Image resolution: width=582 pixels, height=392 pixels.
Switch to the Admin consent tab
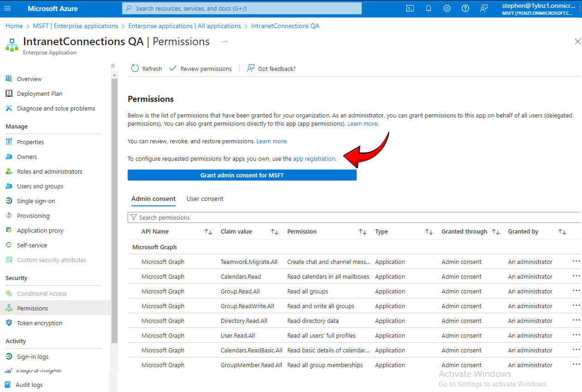tap(153, 199)
